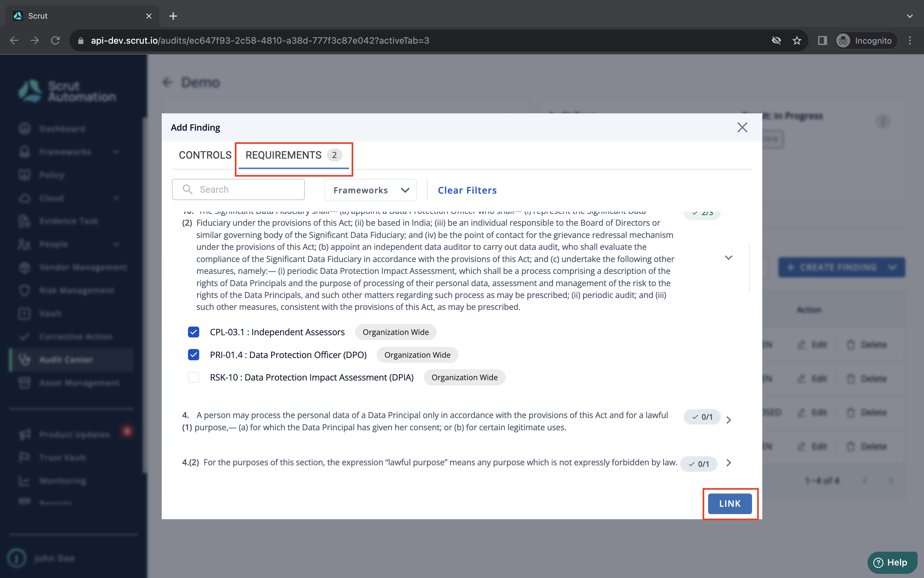Open a new browser tab
This screenshot has height=578, width=924.
173,16
